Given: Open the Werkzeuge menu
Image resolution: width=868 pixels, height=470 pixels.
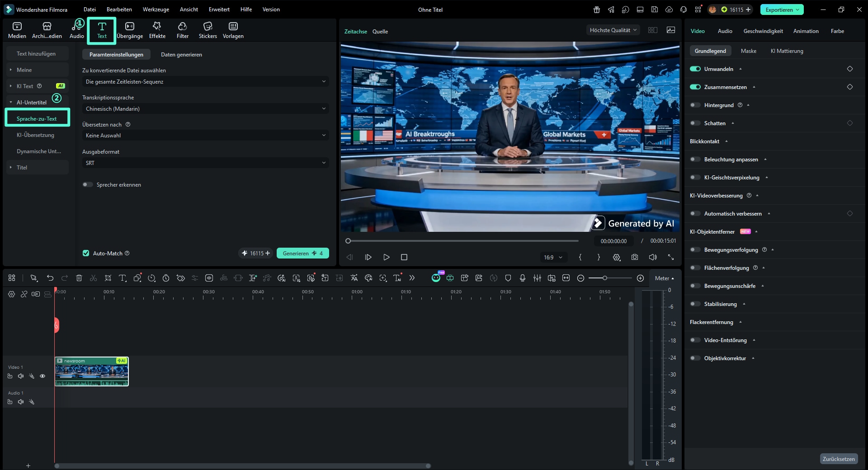Looking at the screenshot, I should [x=156, y=9].
